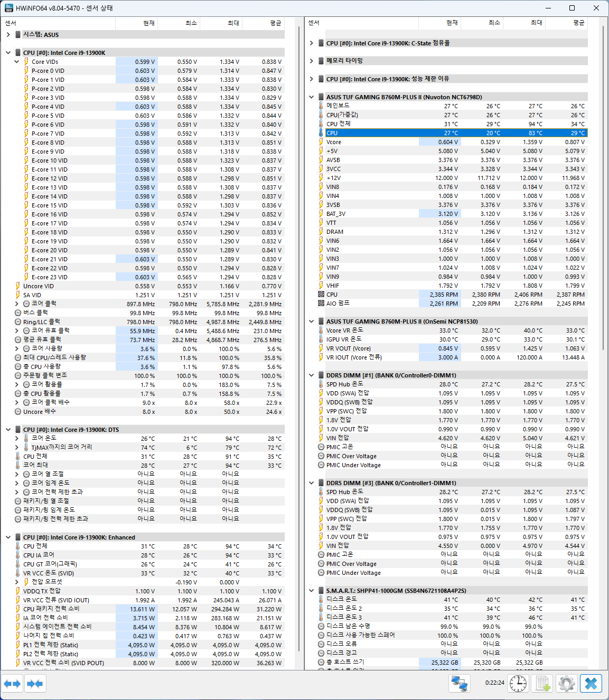This screenshot has width=609, height=700.
Task: Open sensor settings gear icon
Action: coord(567,684)
